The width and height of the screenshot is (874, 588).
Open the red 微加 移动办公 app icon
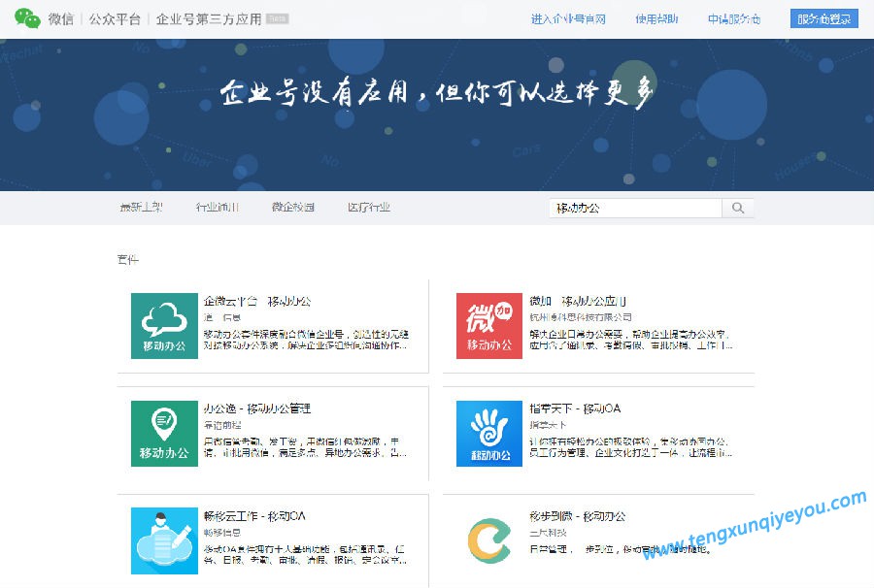[x=488, y=326]
